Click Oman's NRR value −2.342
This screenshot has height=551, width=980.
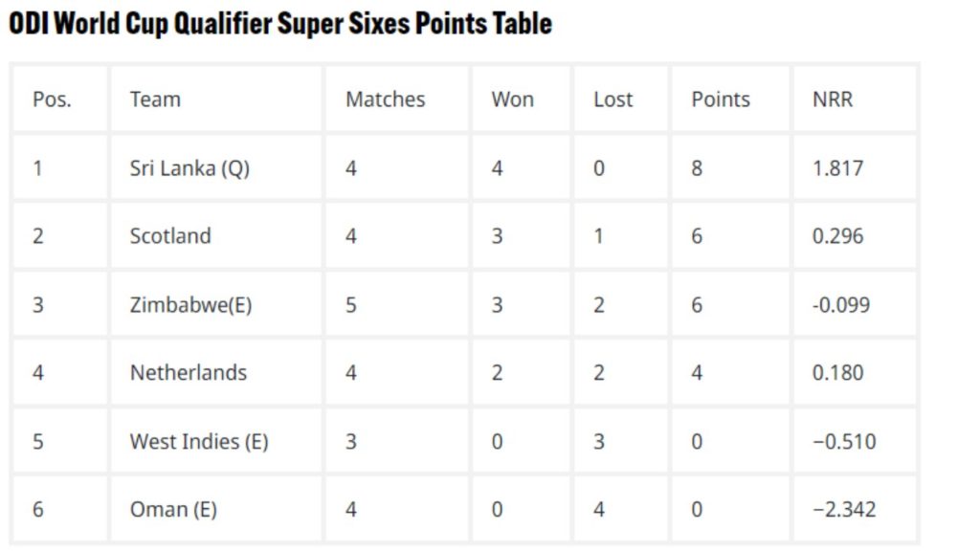click(843, 510)
